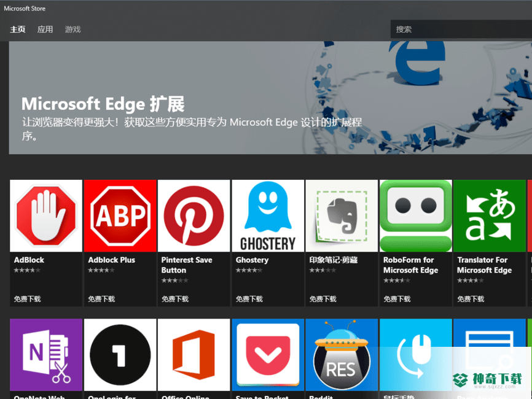Click the 'Pinterest Save Button' title

187,265
